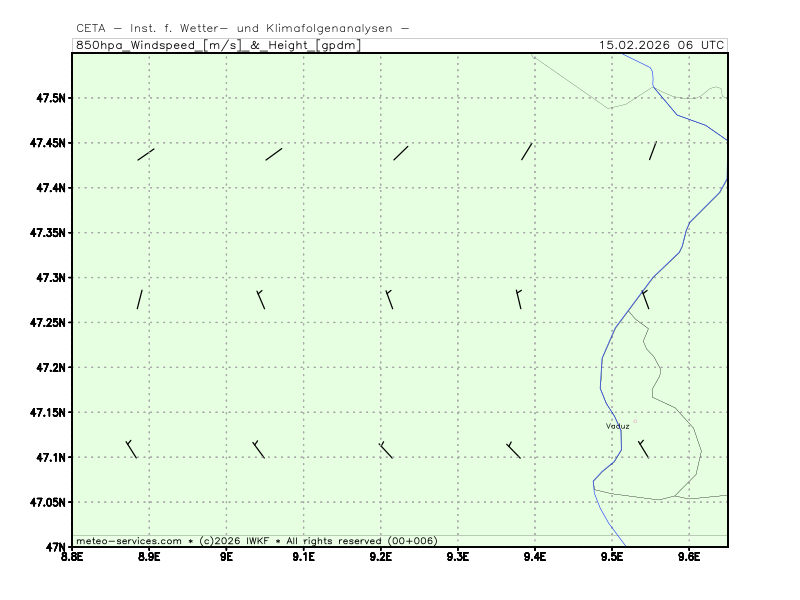Click the wind barb right of Vaduz
800x600 pixels.
644,449
